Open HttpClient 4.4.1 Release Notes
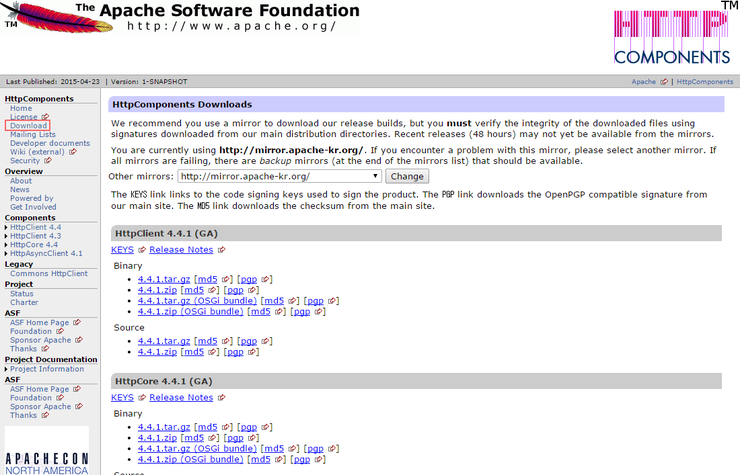 pyautogui.click(x=181, y=250)
